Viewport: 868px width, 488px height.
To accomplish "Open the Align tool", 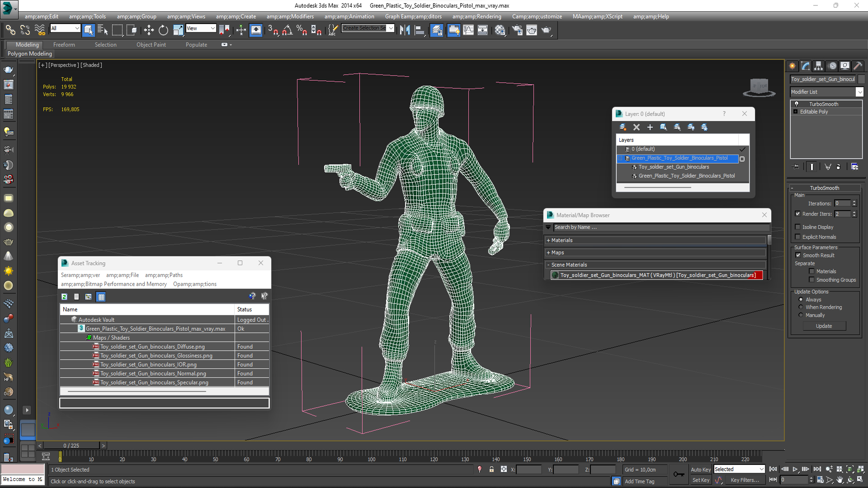I will coord(420,30).
